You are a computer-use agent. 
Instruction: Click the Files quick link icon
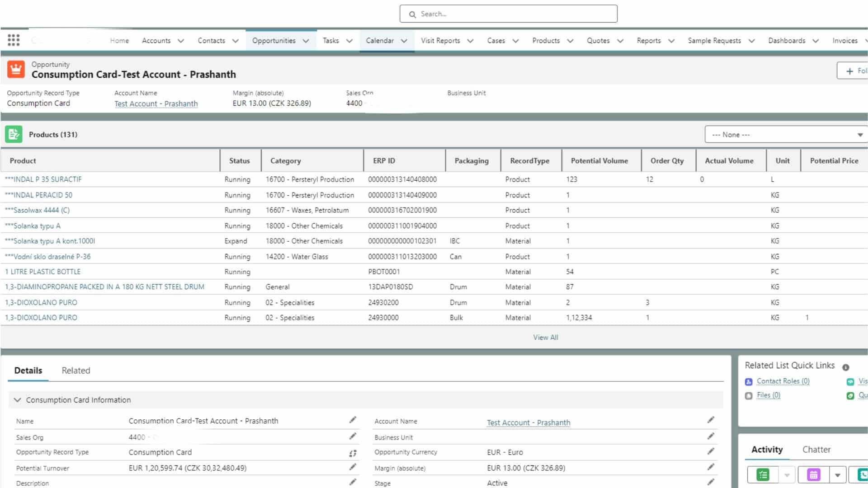(749, 396)
